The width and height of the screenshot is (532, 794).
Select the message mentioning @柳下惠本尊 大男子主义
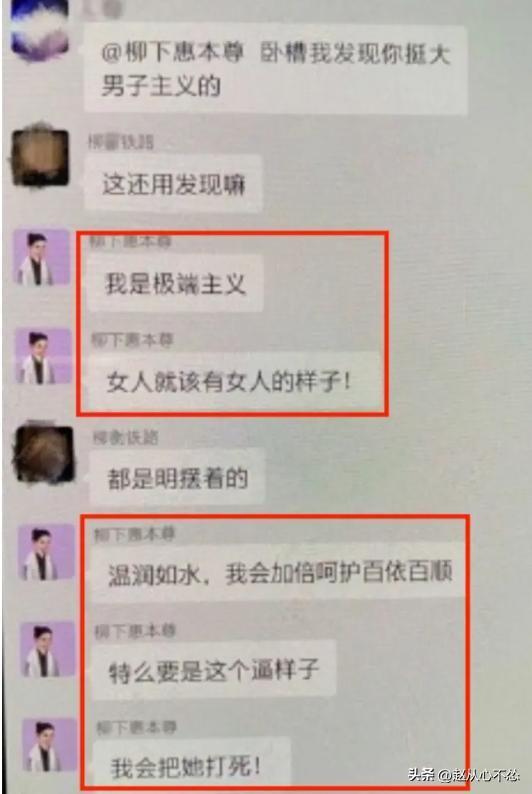pyautogui.click(x=275, y=69)
